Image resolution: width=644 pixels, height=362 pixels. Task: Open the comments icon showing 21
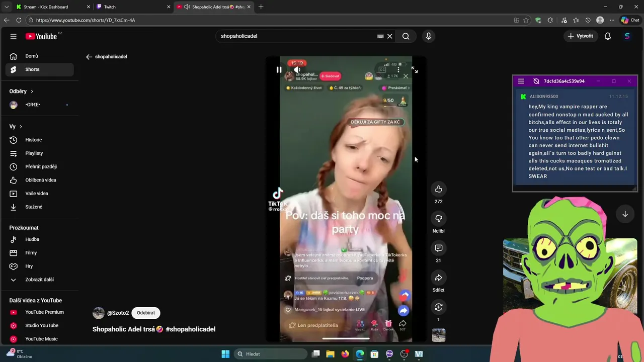pos(438,248)
